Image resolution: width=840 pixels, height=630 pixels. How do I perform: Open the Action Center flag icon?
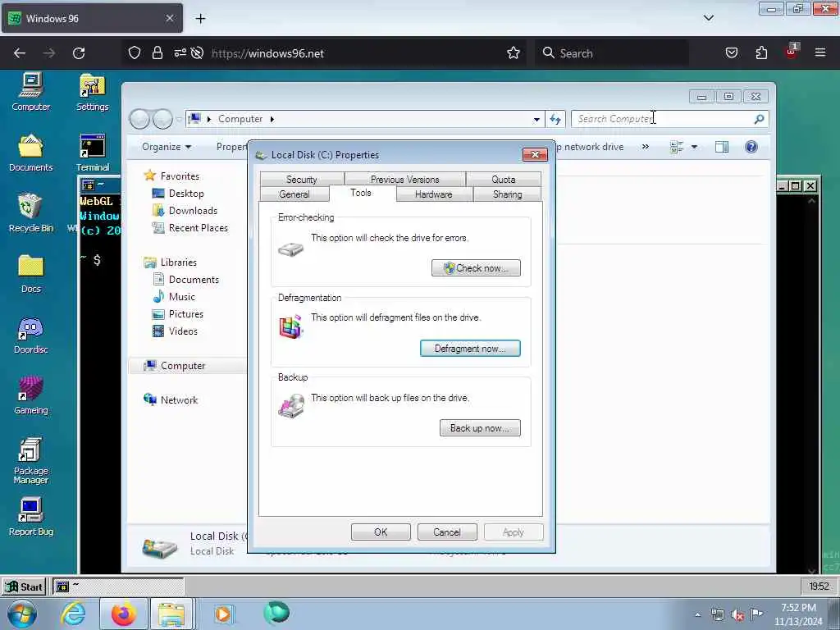click(756, 614)
